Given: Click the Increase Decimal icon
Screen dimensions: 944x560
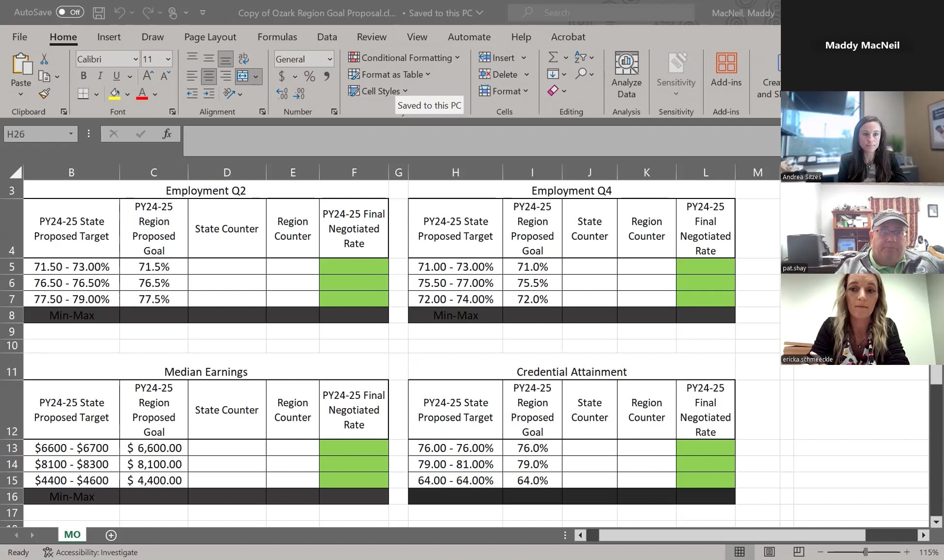Looking at the screenshot, I should (x=282, y=94).
